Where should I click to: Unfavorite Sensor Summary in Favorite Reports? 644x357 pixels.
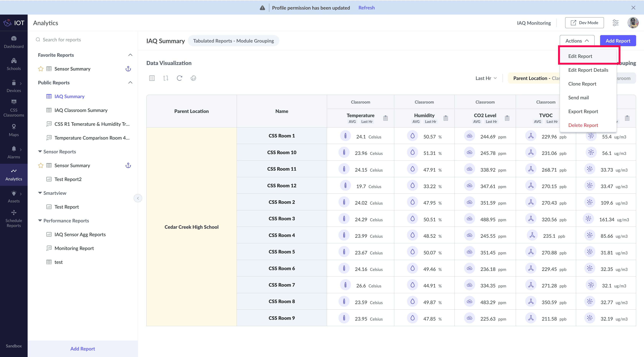pyautogui.click(x=40, y=69)
